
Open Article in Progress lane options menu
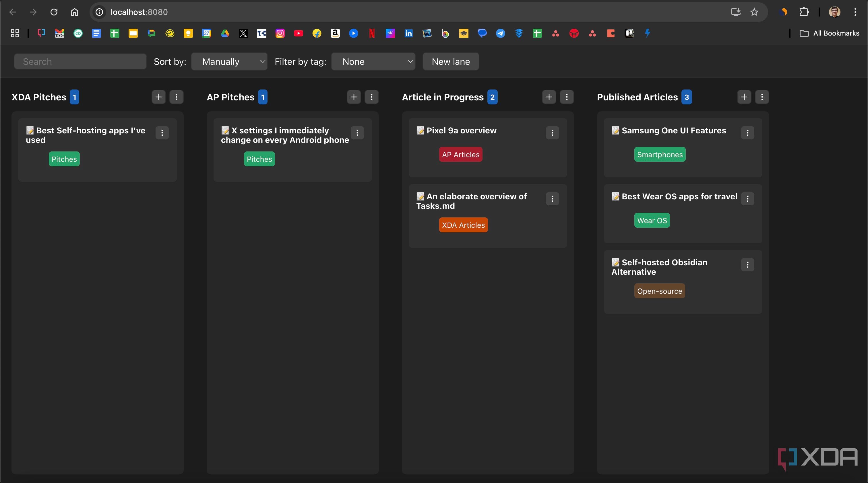567,97
